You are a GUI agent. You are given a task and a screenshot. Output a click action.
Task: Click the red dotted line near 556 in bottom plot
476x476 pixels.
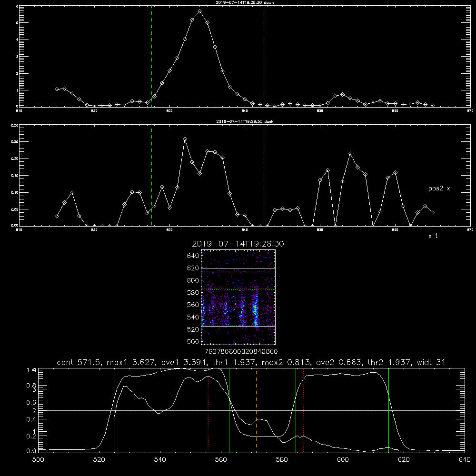click(x=208, y=410)
